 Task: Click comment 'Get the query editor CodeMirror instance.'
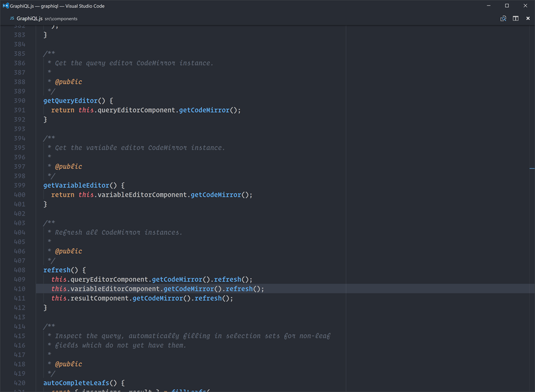tap(134, 63)
